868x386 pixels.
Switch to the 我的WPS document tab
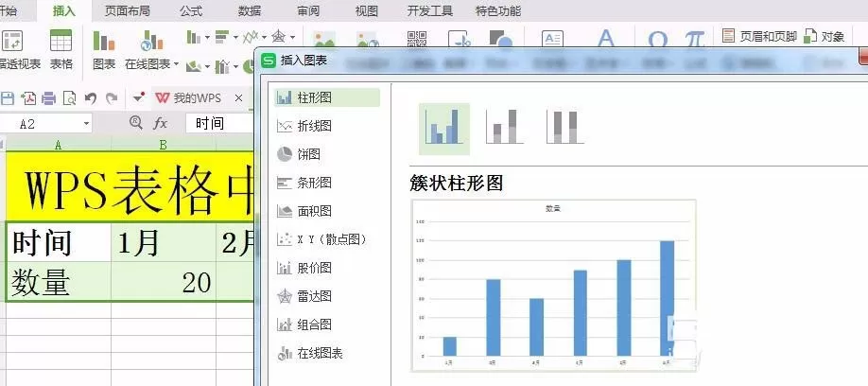[x=188, y=98]
